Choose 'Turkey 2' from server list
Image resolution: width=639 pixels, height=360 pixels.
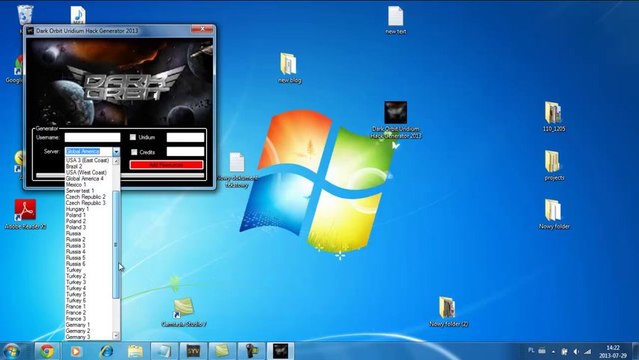click(76, 276)
